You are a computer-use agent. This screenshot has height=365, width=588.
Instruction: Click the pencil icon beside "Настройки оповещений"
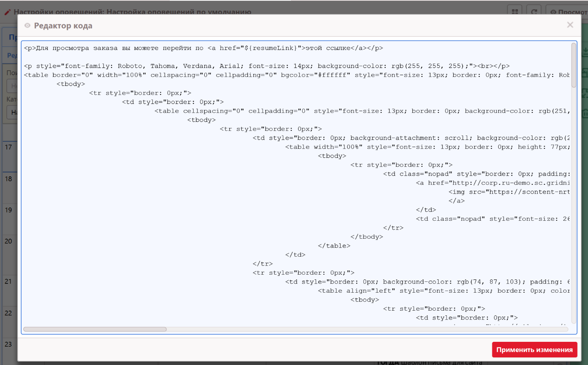point(8,12)
